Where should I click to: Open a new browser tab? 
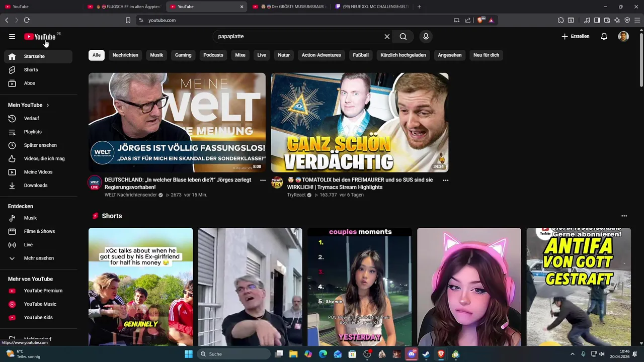pyautogui.click(x=419, y=7)
